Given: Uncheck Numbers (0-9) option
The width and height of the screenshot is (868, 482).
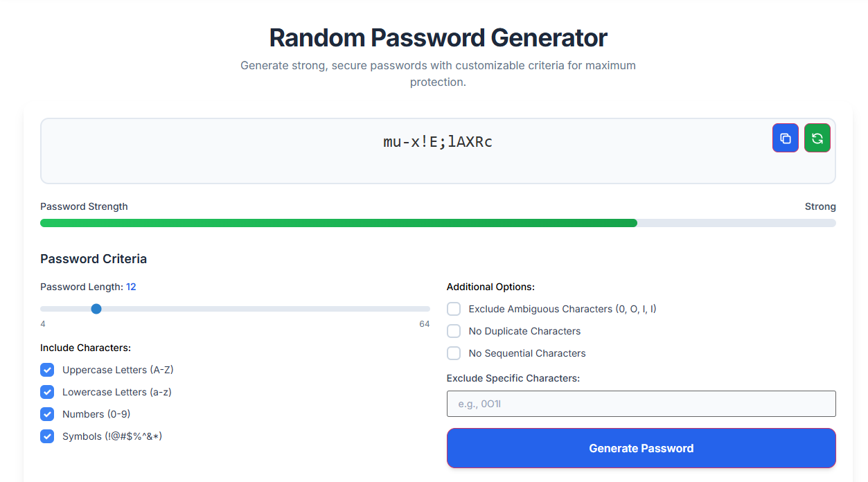Looking at the screenshot, I should [x=47, y=414].
